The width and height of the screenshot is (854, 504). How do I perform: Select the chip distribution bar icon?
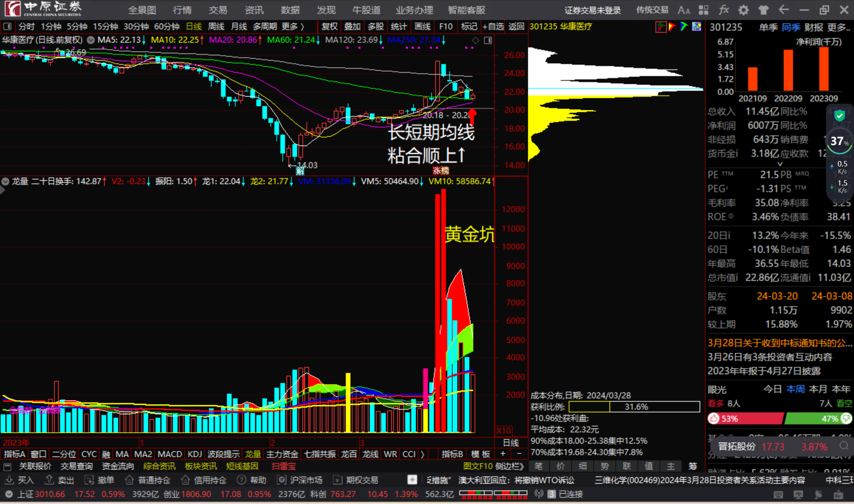click(660, 27)
